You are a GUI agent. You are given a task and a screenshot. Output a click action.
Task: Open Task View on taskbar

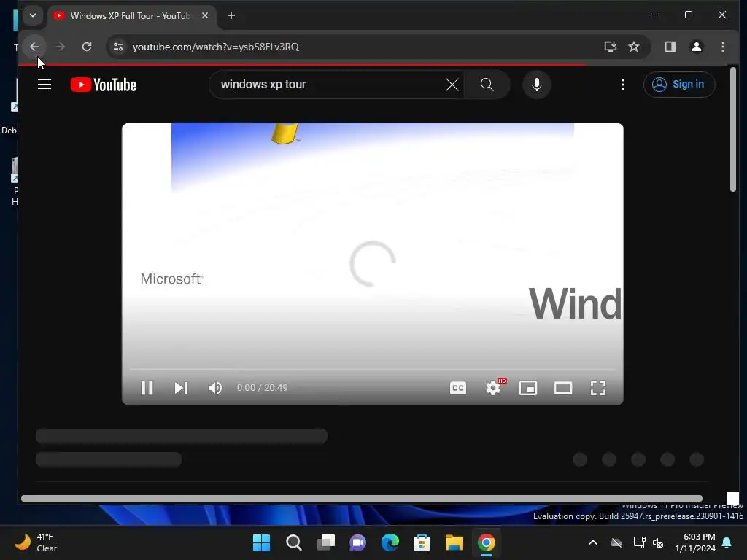(x=326, y=542)
